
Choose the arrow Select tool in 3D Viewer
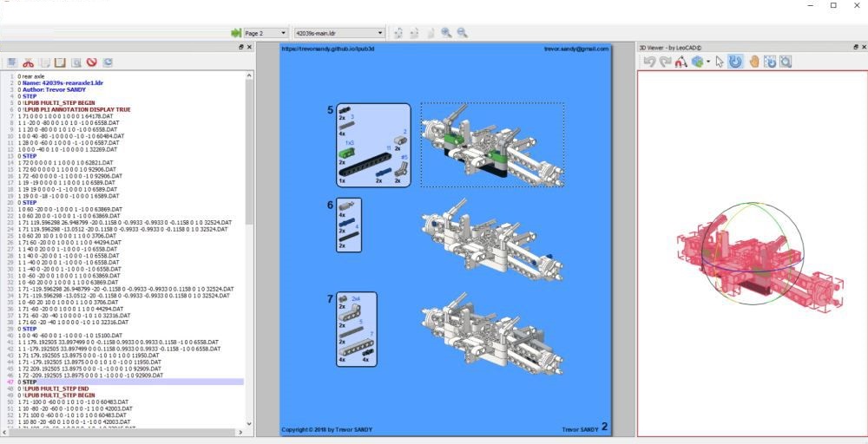720,62
